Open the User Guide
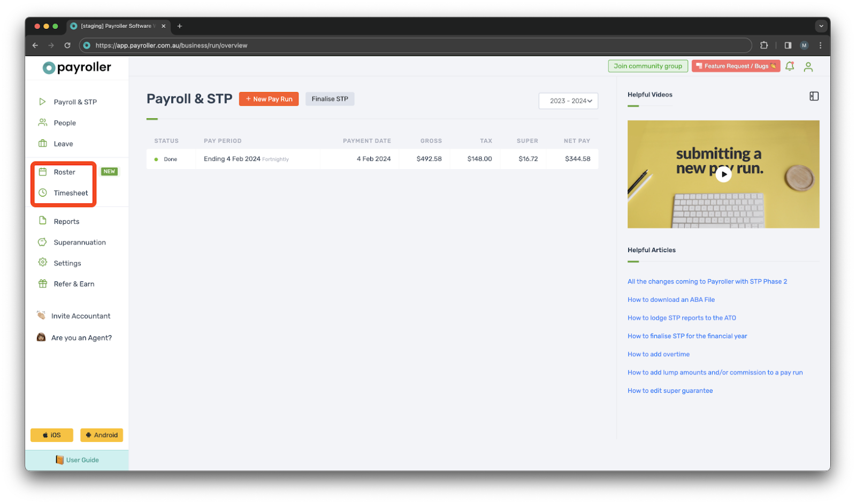 77,460
